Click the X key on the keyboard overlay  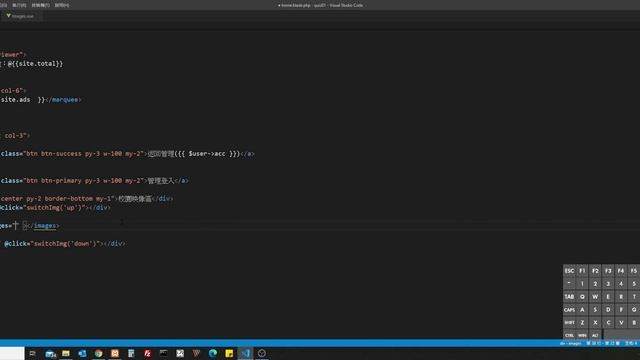pyautogui.click(x=595, y=322)
